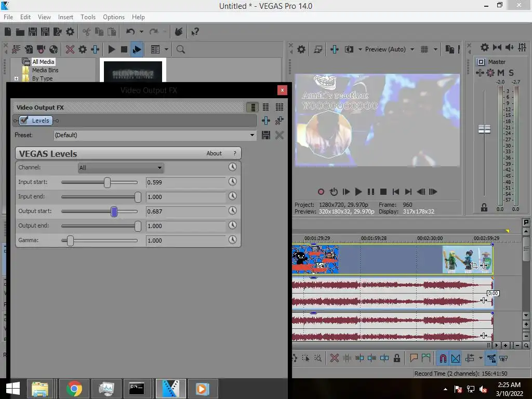Click Pause in the preview transport

[x=371, y=192]
